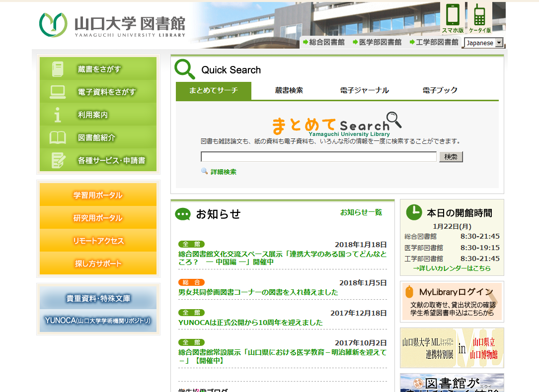Open the 研究用ポータル button

point(98,218)
